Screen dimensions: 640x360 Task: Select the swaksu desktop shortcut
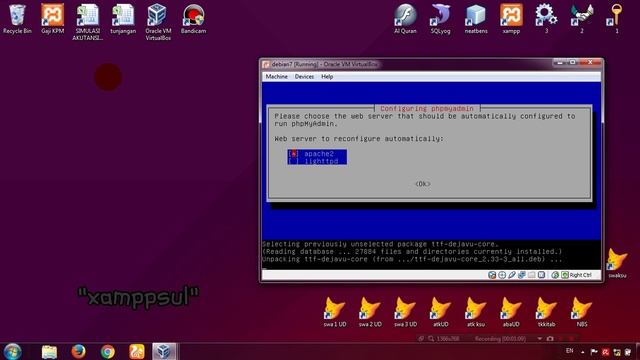[x=617, y=263]
